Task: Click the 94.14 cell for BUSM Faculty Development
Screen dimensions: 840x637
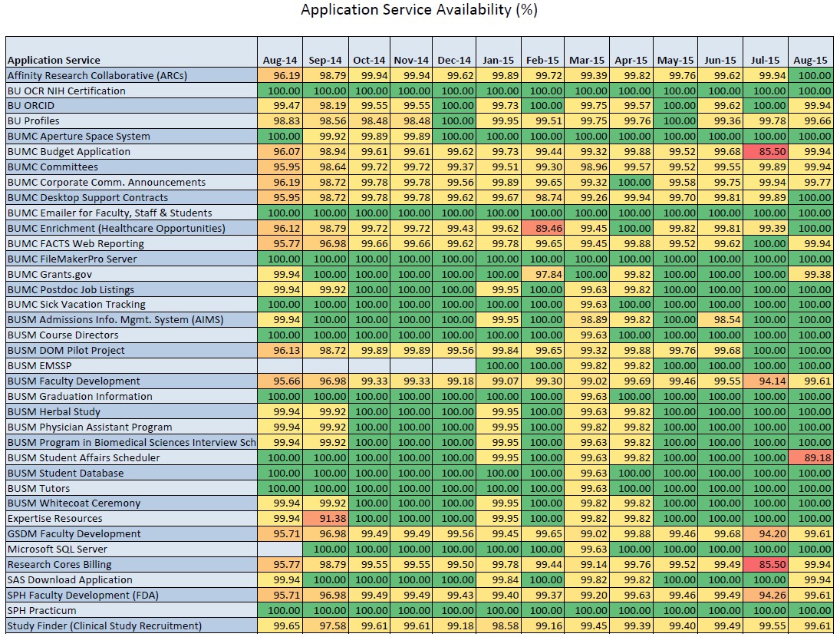Action: 765,381
